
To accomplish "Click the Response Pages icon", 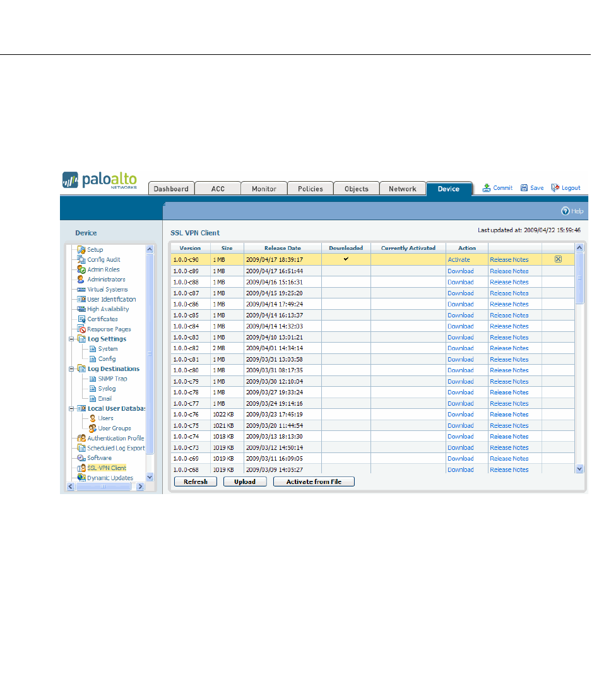I will pyautogui.click(x=81, y=329).
